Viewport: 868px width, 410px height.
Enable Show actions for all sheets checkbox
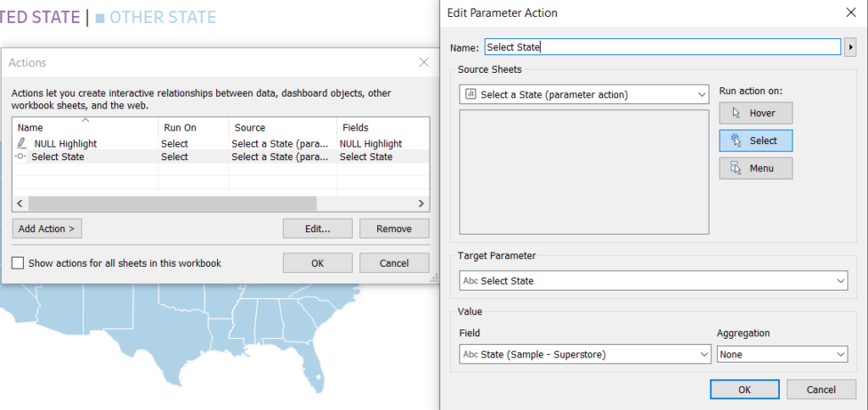tap(18, 263)
